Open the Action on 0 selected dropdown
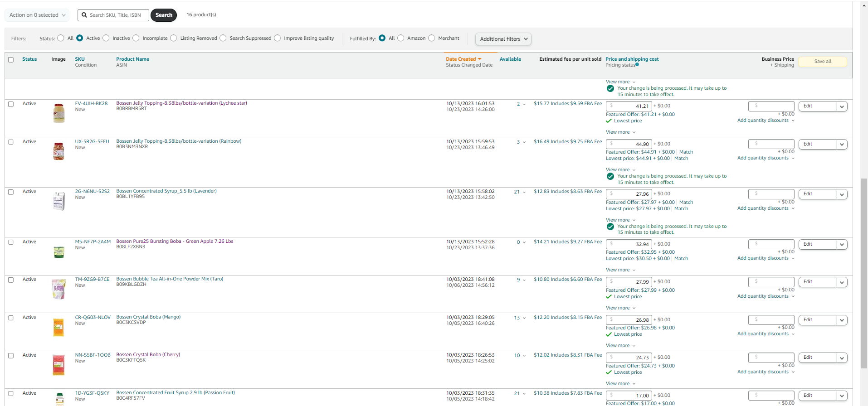The height and width of the screenshot is (406, 868). coord(37,15)
